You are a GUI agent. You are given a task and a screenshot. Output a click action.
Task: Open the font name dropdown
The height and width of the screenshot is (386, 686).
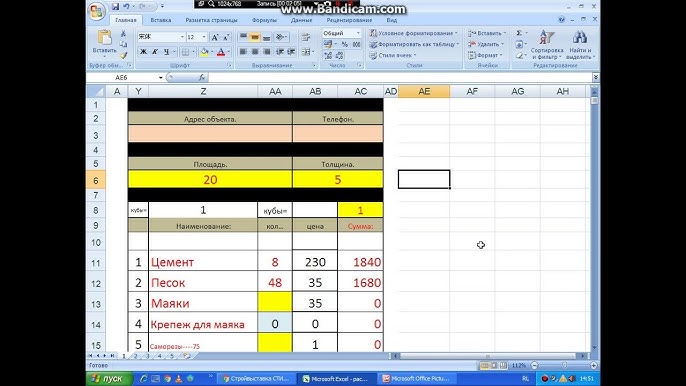click(182, 38)
